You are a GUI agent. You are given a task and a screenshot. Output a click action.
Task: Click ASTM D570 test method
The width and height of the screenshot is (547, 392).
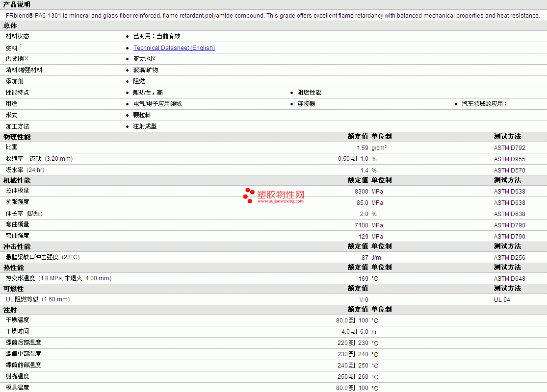[509, 171]
